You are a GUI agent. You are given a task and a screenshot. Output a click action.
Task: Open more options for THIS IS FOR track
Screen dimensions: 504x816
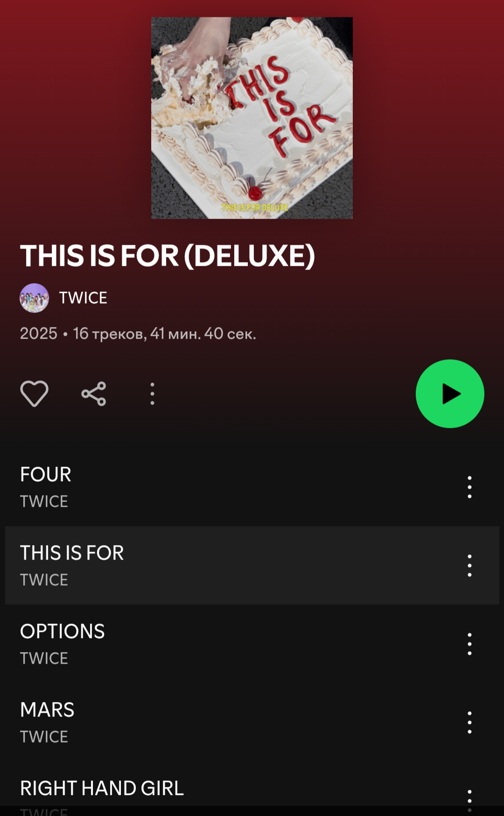469,566
